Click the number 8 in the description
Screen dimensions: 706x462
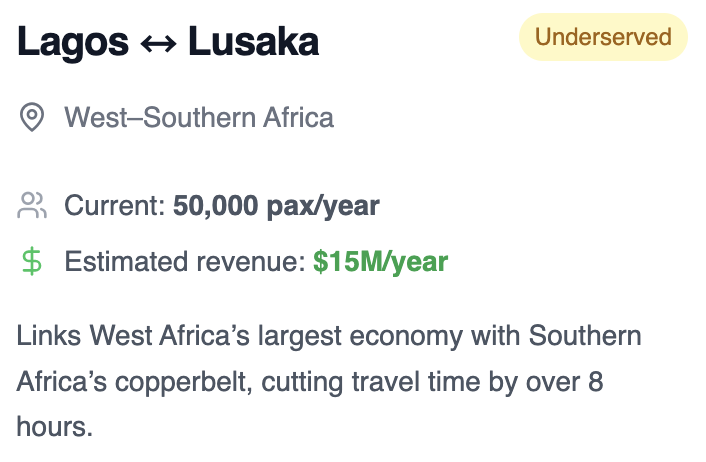595,382
